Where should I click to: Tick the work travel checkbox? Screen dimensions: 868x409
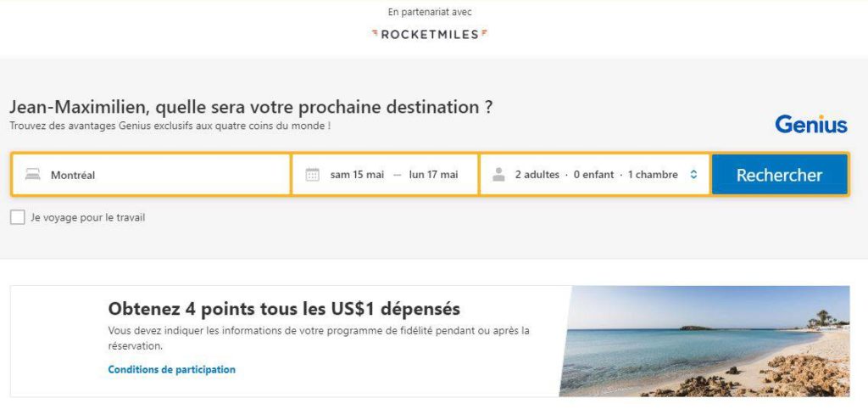click(18, 217)
